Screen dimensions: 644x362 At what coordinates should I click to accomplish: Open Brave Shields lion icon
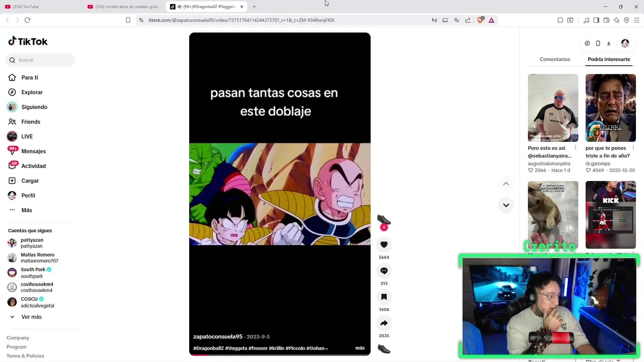coord(480,20)
